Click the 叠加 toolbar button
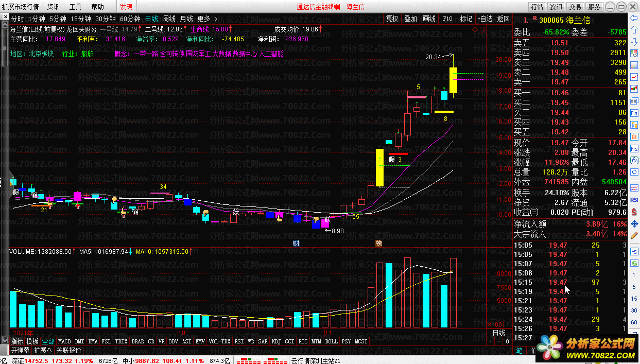 point(410,19)
